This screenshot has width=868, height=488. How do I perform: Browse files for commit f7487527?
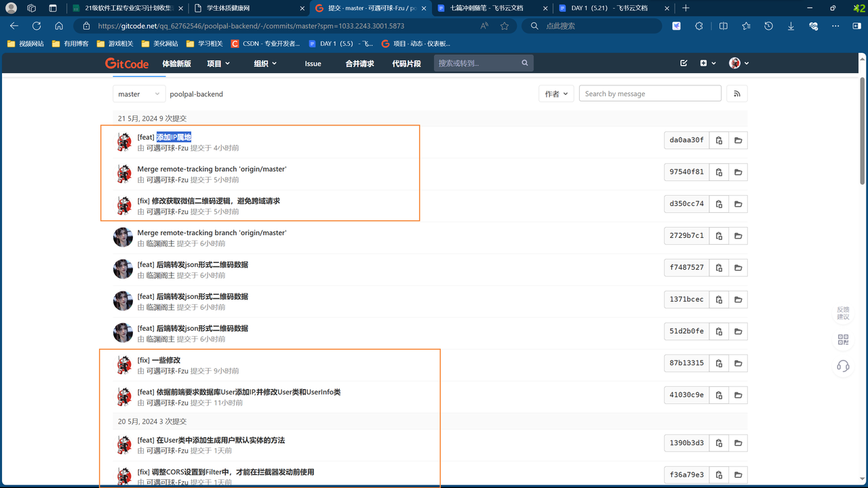pyautogui.click(x=738, y=268)
